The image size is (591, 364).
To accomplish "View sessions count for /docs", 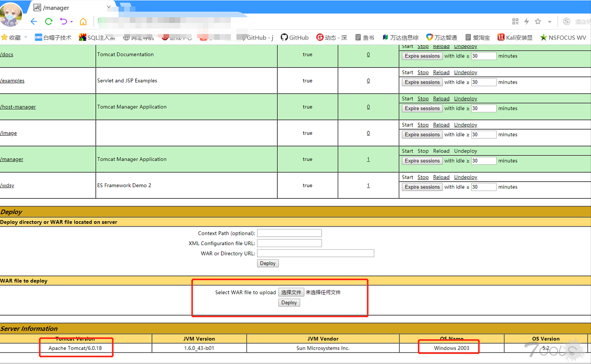I will [x=368, y=55].
